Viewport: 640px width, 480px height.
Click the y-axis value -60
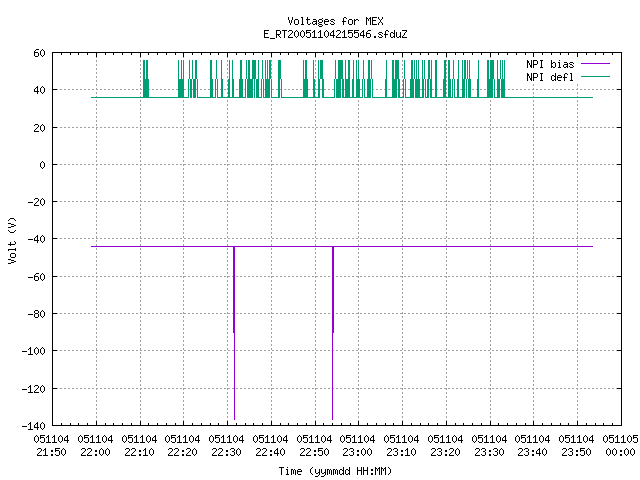tap(36, 277)
